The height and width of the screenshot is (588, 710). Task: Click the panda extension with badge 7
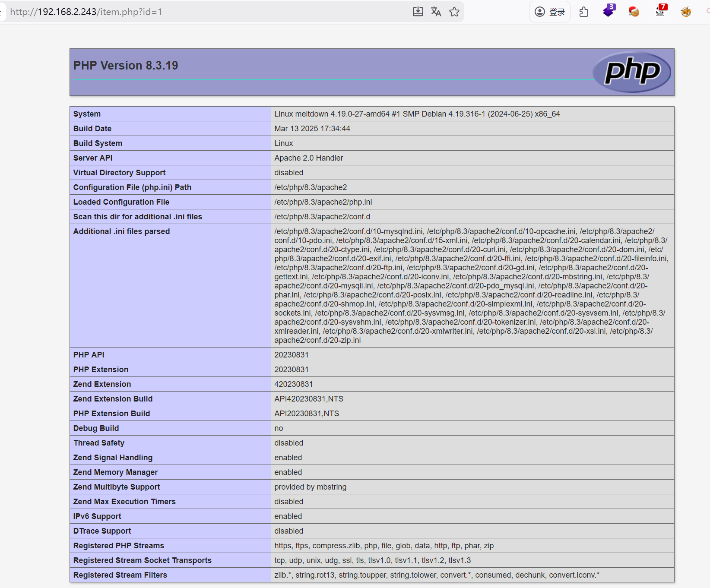pos(660,11)
